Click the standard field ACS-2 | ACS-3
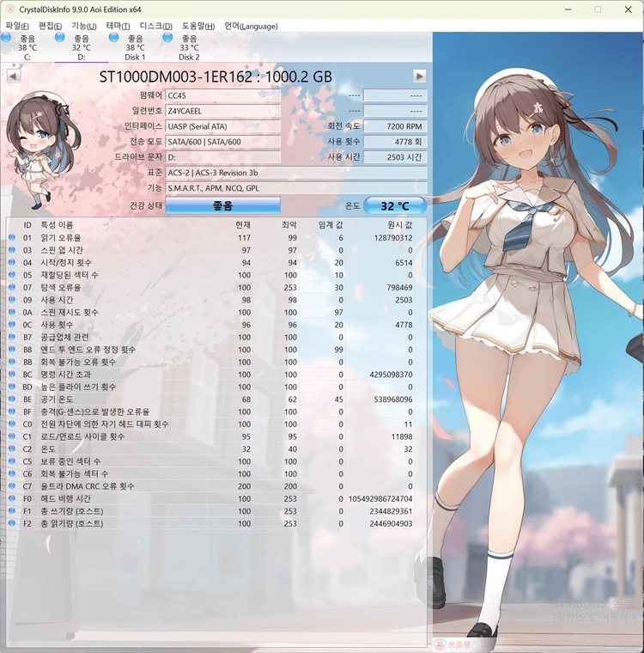This screenshot has width=644, height=653. pos(296,173)
